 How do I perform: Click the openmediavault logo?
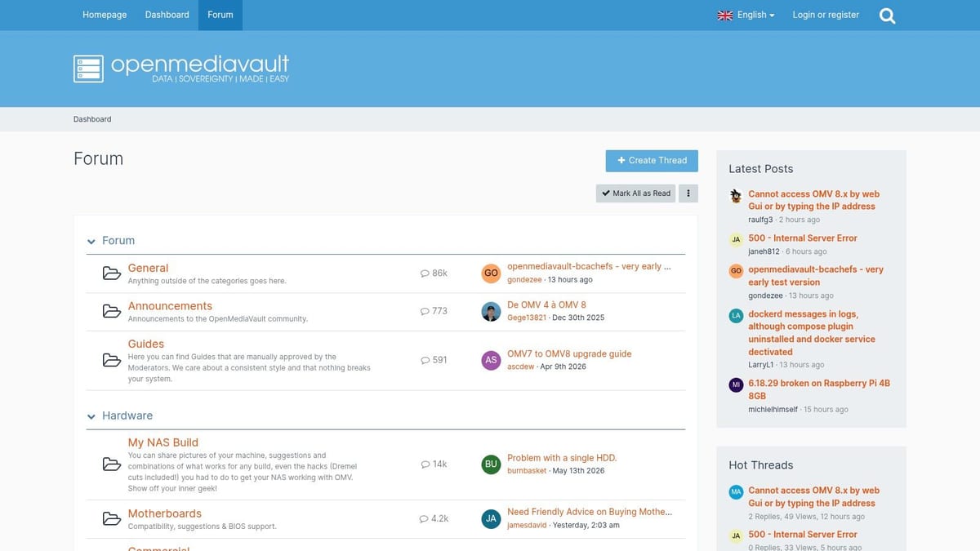pos(181,69)
